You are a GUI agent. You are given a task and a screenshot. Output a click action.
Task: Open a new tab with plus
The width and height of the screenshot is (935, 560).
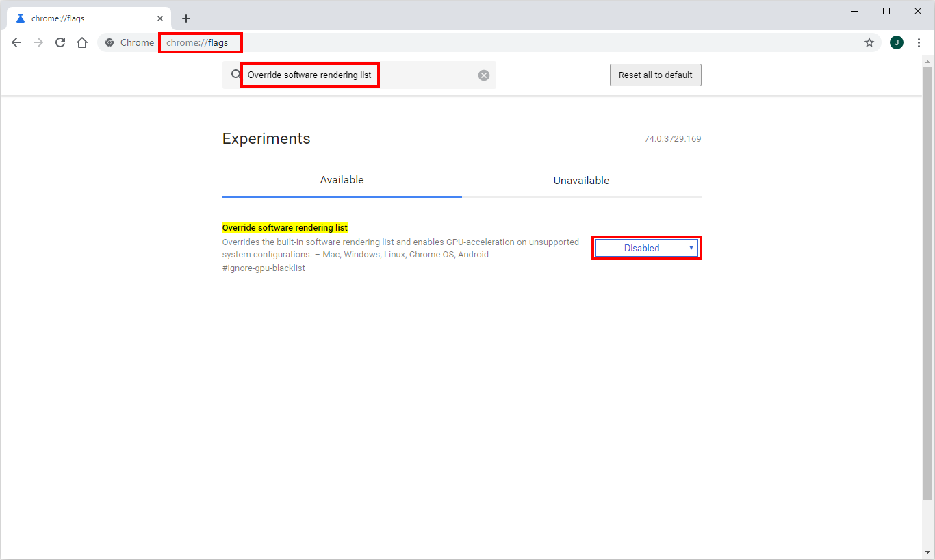pyautogui.click(x=186, y=18)
